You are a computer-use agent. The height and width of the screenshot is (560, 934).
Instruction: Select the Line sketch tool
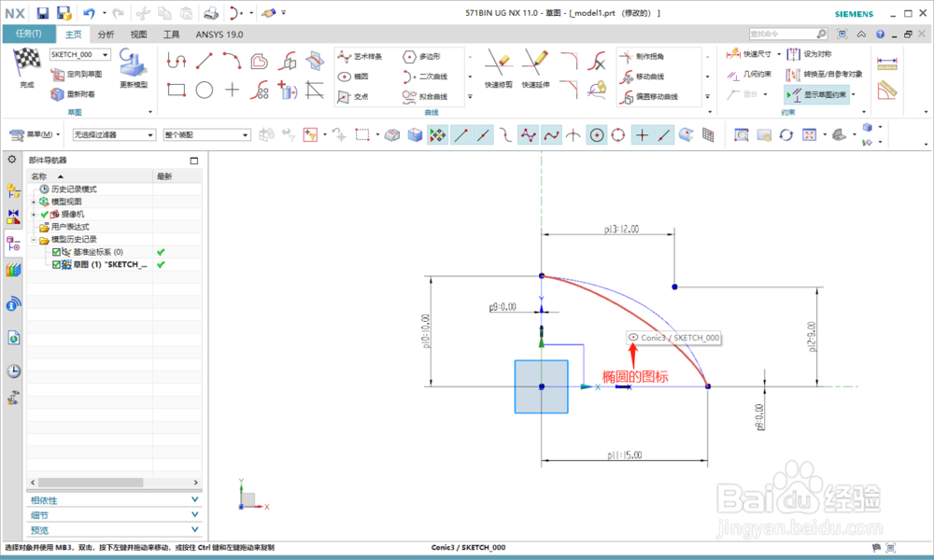[205, 60]
